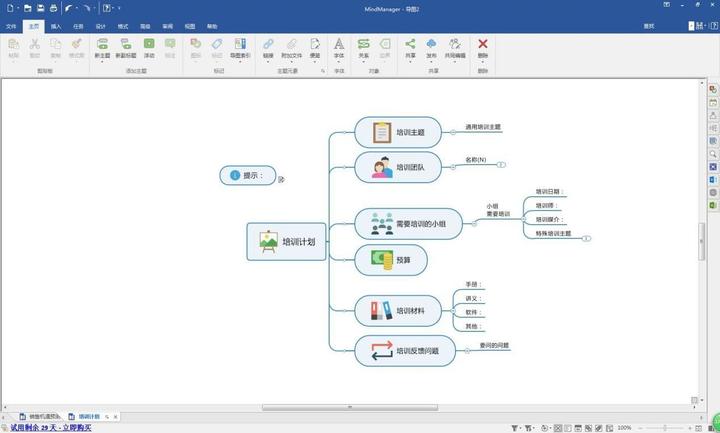Expand the 主题元素 group dialog launcher
720x433 pixels.
(x=323, y=71)
